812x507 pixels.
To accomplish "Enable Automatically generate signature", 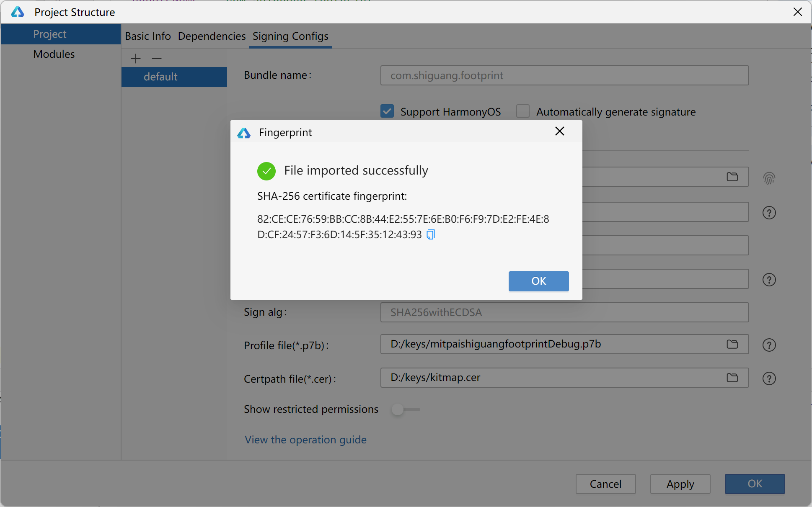I will (523, 111).
